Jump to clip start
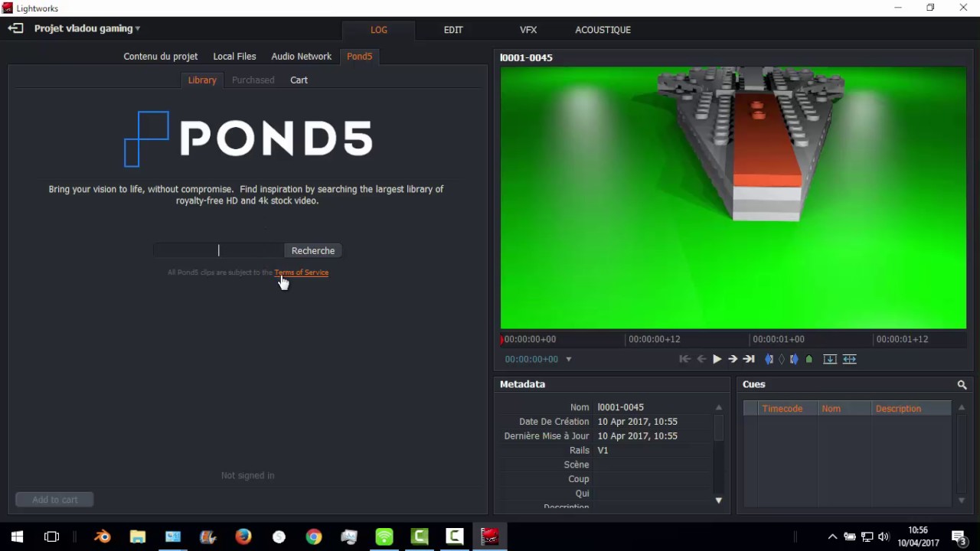Image resolution: width=980 pixels, height=551 pixels. click(684, 359)
